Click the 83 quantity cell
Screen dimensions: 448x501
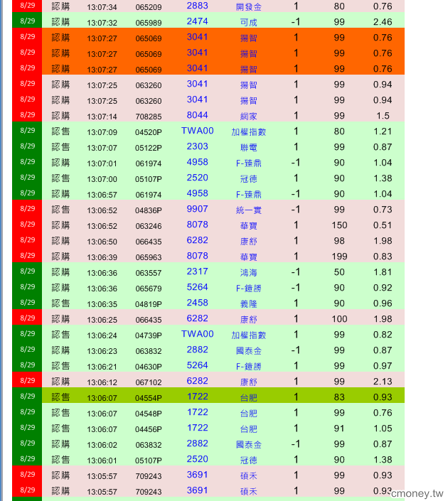point(339,397)
